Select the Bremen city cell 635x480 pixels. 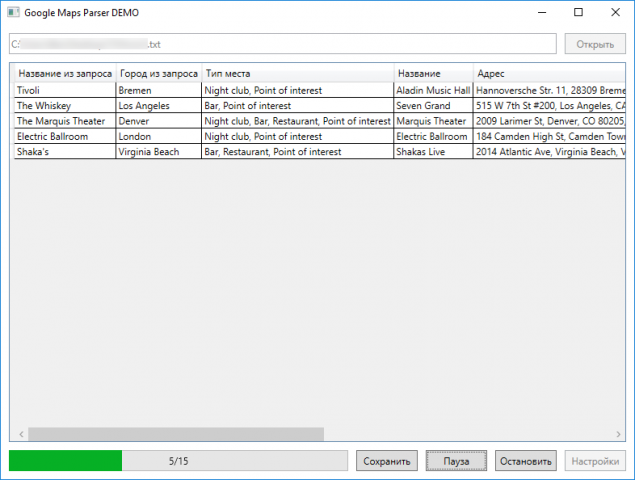point(159,90)
